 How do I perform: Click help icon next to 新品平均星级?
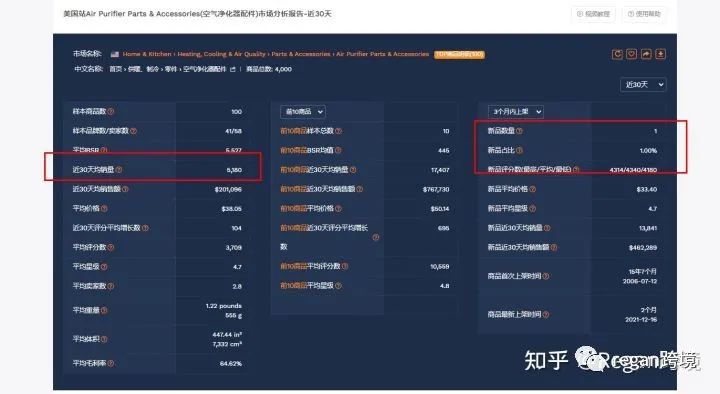[532, 208]
